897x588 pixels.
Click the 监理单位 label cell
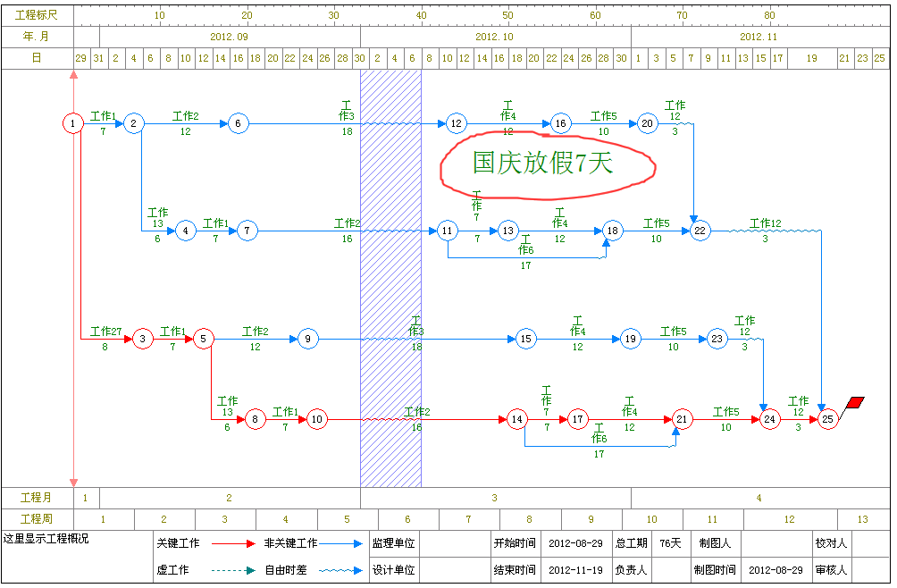(394, 542)
